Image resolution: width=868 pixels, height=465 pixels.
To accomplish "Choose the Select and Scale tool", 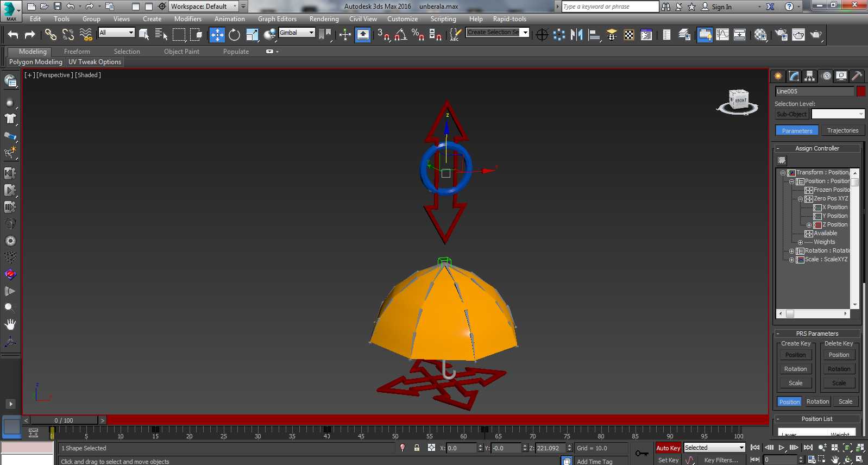I will click(252, 35).
